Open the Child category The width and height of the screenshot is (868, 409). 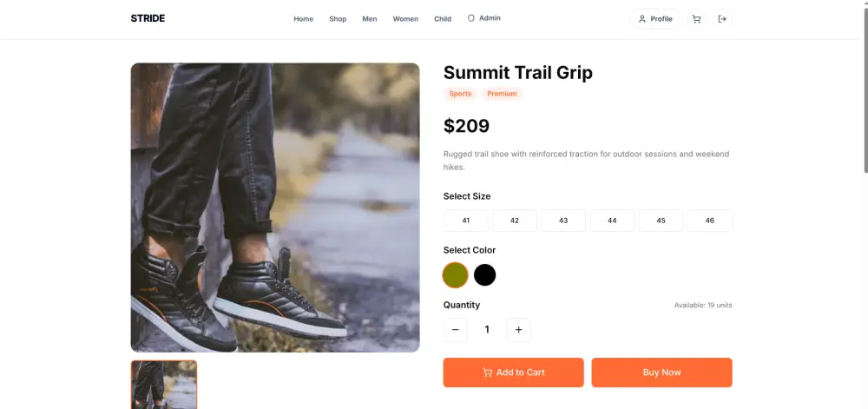point(443,19)
